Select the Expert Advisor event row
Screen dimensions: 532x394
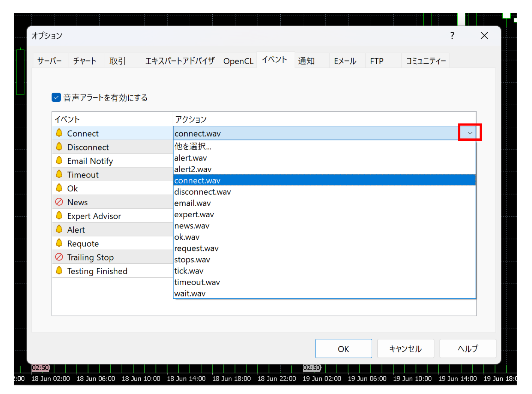point(94,216)
